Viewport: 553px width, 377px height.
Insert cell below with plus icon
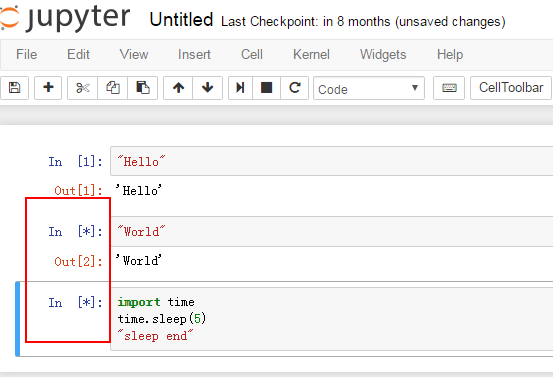click(48, 88)
